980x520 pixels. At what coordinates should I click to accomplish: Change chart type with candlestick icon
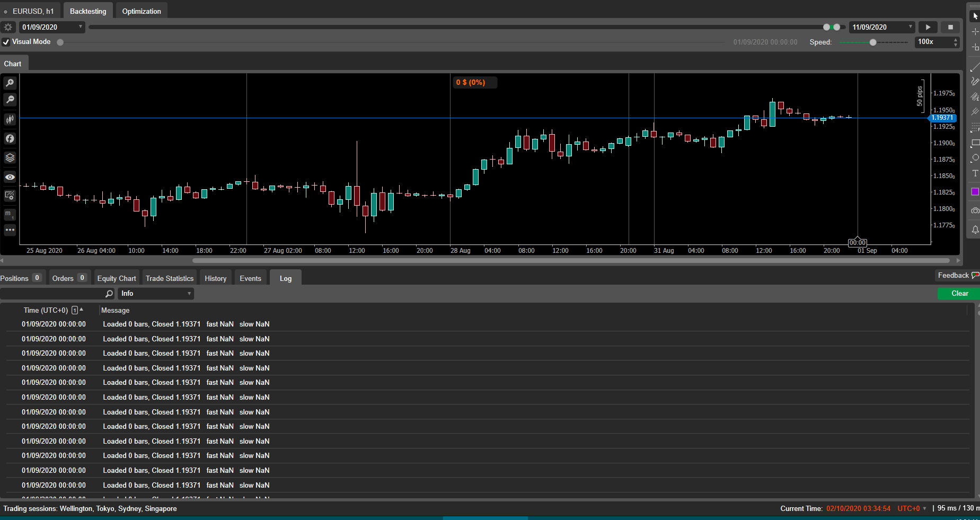pos(10,119)
